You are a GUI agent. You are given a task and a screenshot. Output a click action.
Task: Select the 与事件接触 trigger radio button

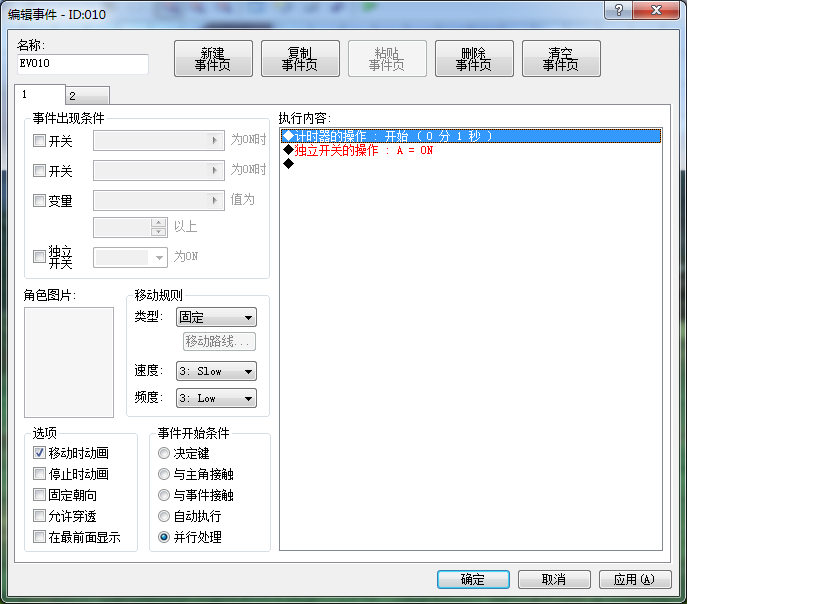click(164, 495)
